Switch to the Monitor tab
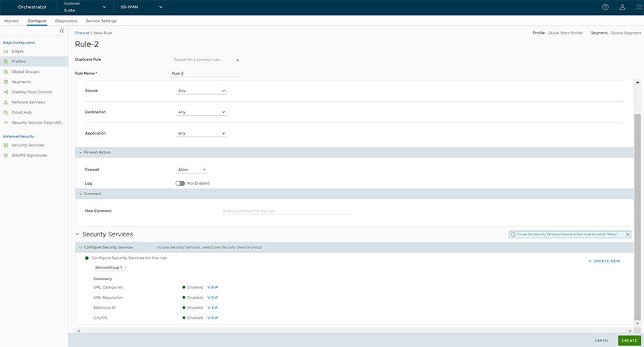 12,21
